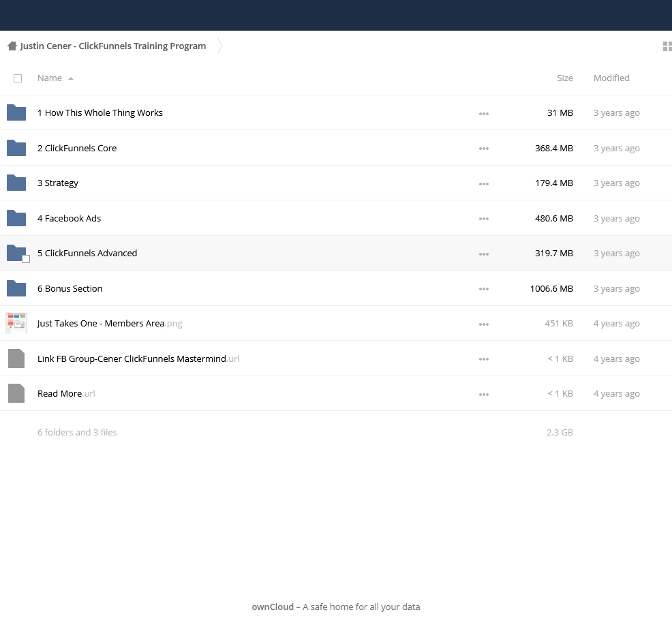Click total size 2.3 GB
This screenshot has width=672, height=627.
(560, 433)
